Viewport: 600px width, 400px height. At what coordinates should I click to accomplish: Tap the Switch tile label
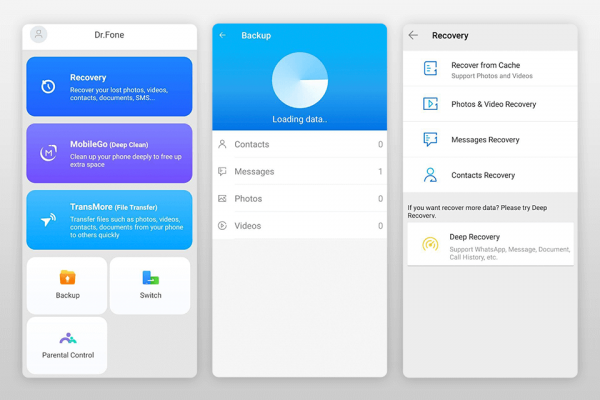150,295
